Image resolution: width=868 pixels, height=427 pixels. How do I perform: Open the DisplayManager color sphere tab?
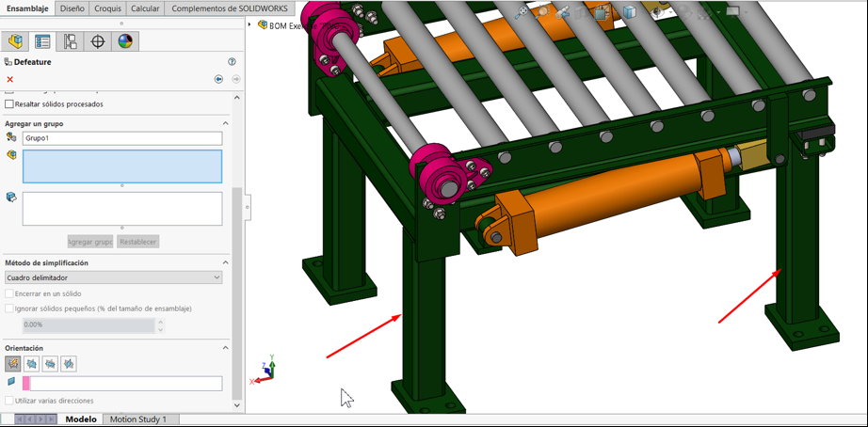pyautogui.click(x=125, y=41)
